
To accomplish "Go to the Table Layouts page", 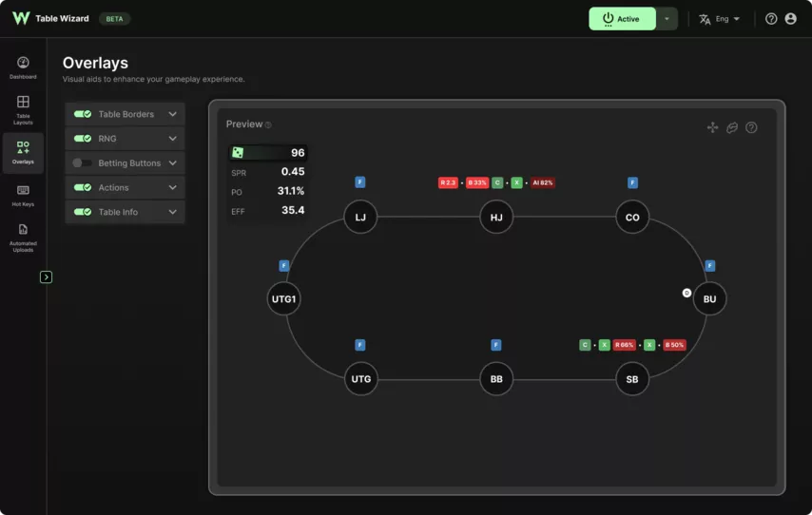I will 23,109.
